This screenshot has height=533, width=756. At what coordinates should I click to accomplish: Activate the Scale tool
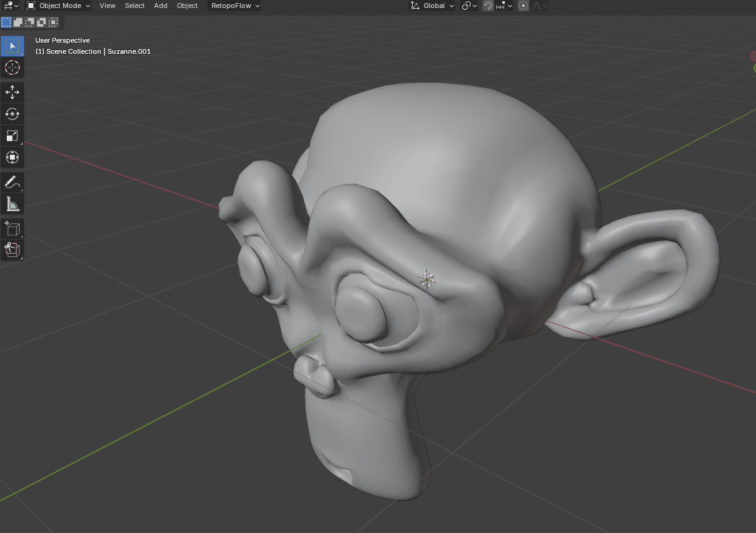tap(12, 136)
